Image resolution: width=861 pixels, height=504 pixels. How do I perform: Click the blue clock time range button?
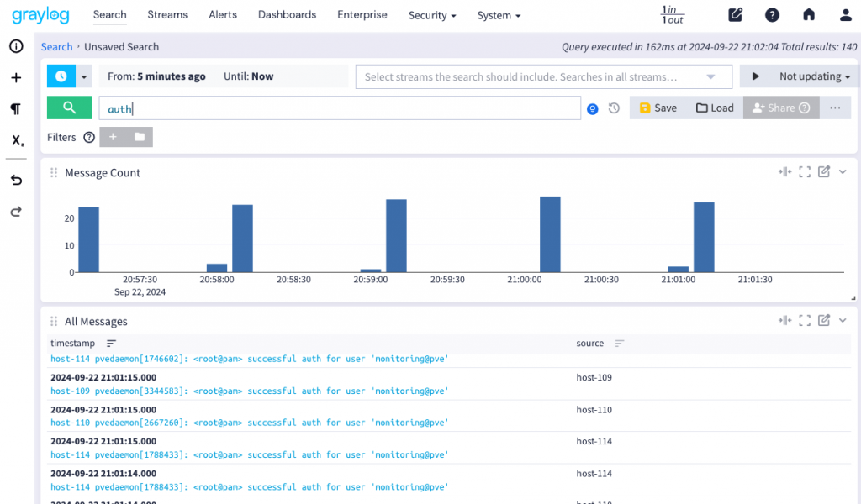click(x=61, y=76)
